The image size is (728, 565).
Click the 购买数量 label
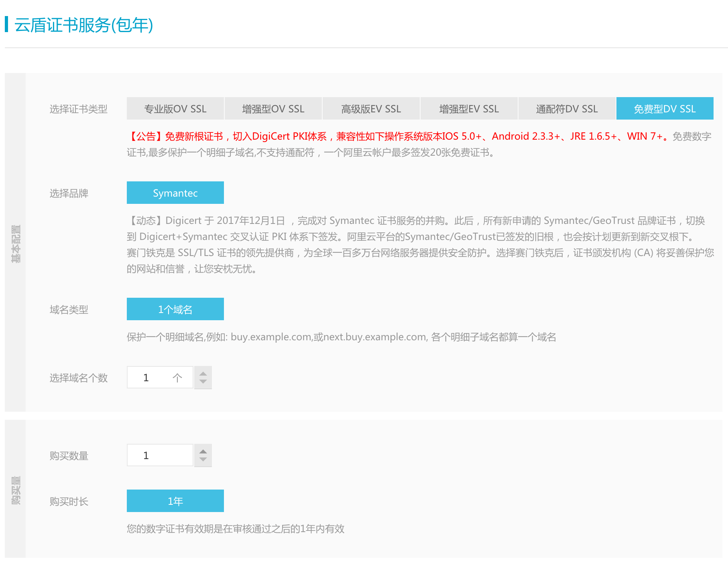tap(69, 456)
